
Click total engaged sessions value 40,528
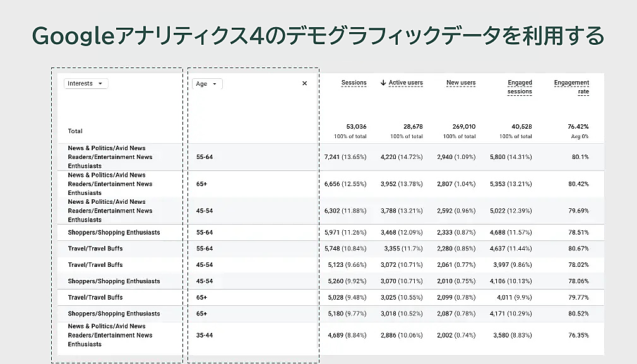(x=521, y=127)
